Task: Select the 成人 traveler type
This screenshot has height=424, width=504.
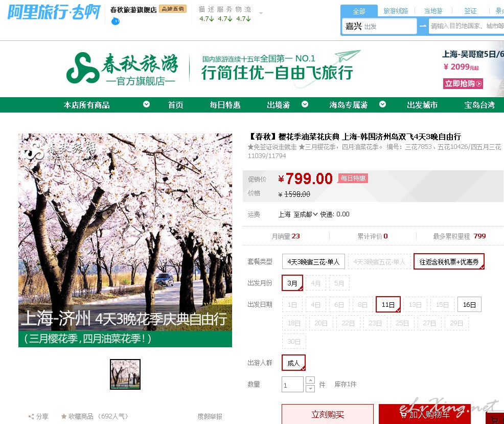Action: pyautogui.click(x=293, y=363)
